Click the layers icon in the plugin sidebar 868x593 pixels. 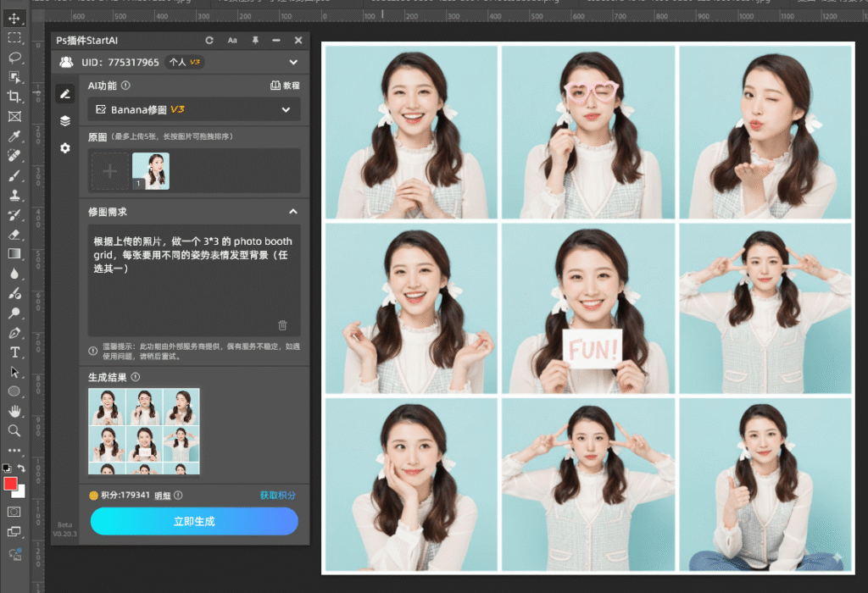coord(64,120)
